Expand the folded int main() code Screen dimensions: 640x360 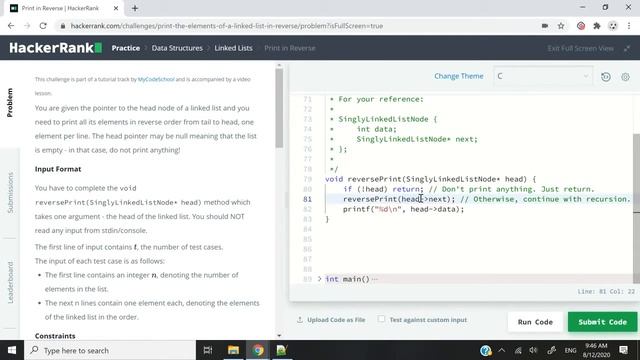tap(320, 279)
